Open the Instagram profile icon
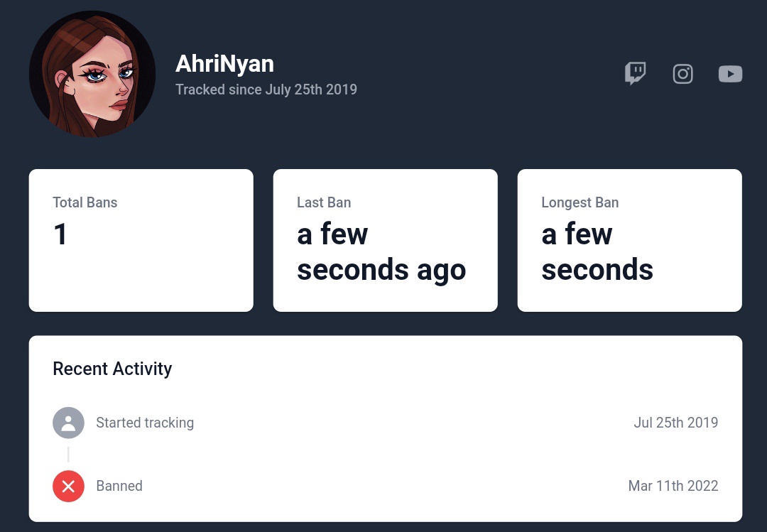This screenshot has height=532, width=767. point(682,74)
